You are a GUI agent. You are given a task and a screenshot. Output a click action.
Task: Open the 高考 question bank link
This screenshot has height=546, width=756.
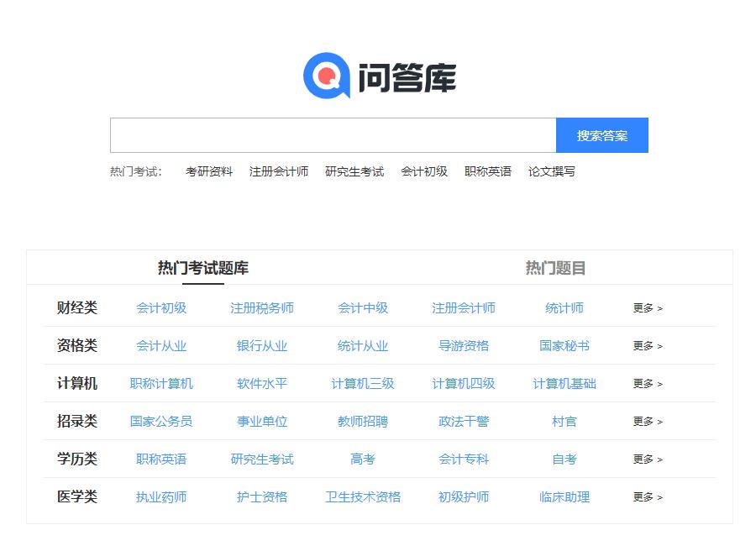pos(361,459)
